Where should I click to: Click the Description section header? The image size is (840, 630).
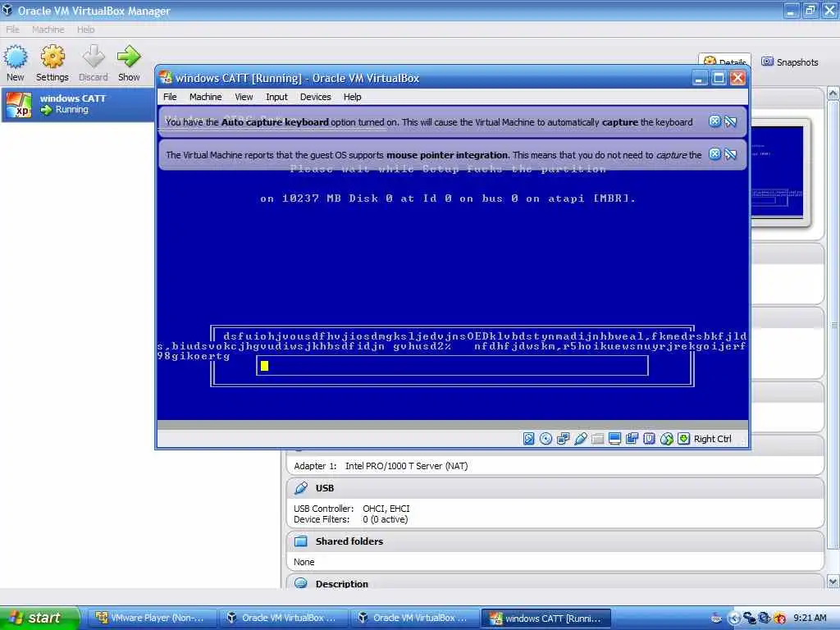pyautogui.click(x=555, y=582)
